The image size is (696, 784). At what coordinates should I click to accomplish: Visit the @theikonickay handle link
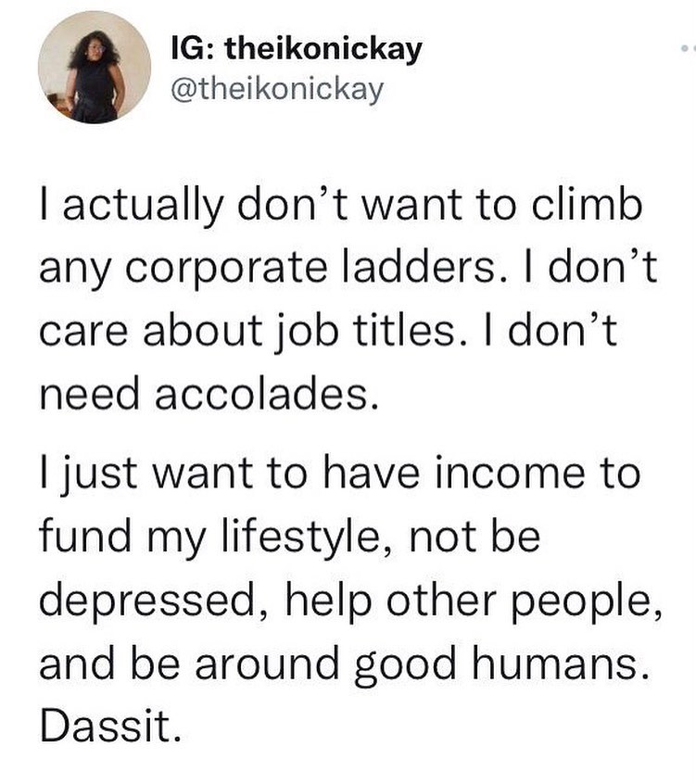click(277, 89)
